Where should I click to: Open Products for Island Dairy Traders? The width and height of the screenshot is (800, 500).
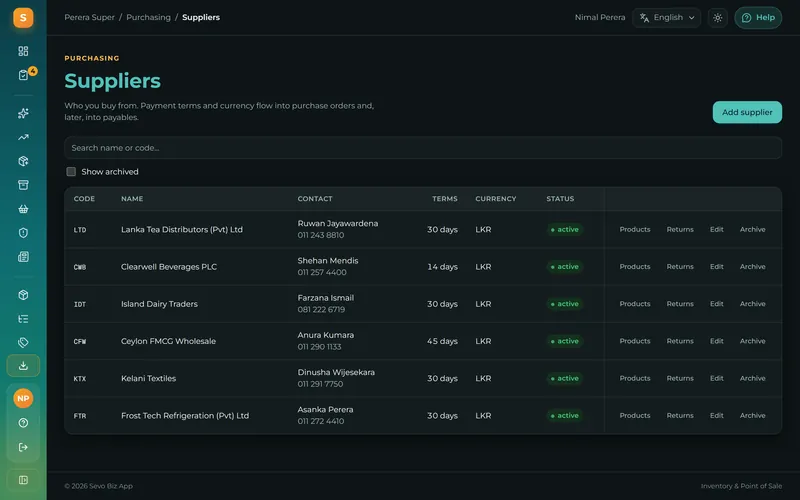click(x=635, y=304)
